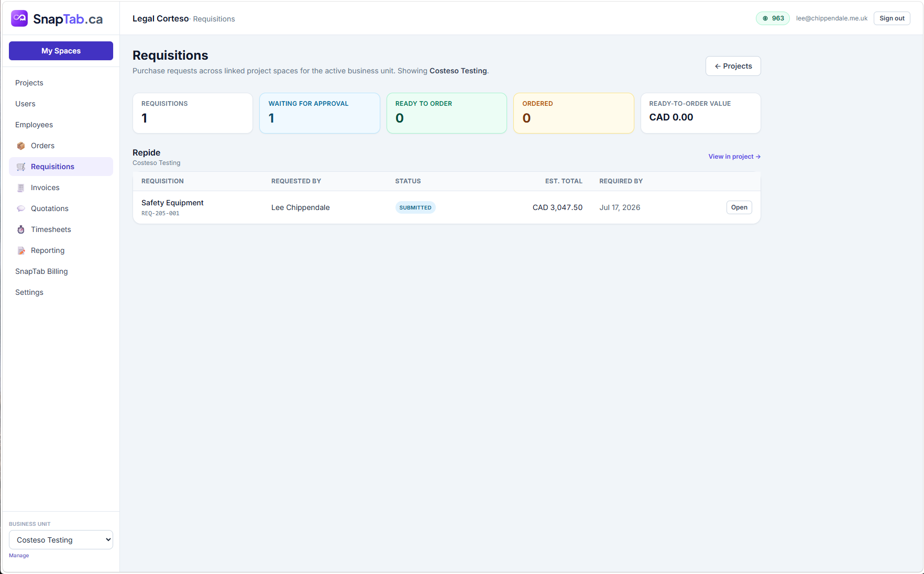This screenshot has height=574, width=924.
Task: Click the SUBMITTED status badge
Action: pyautogui.click(x=415, y=207)
